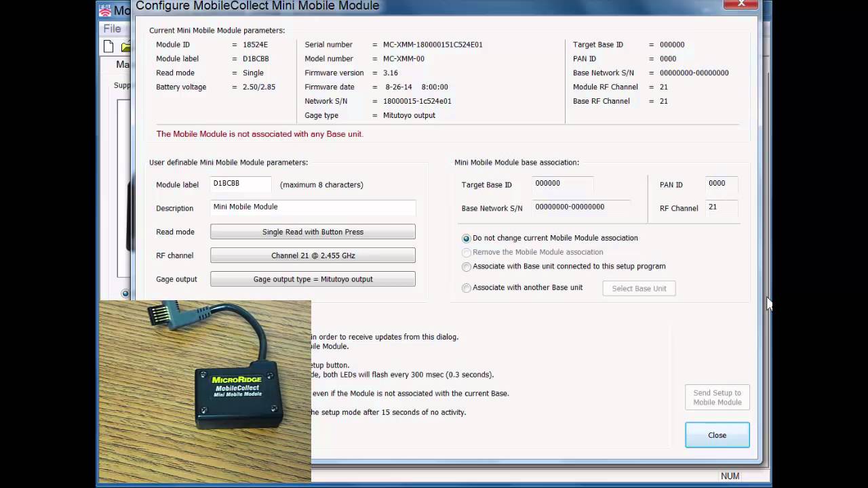Click the Module ID value '18524E'

tap(255, 45)
